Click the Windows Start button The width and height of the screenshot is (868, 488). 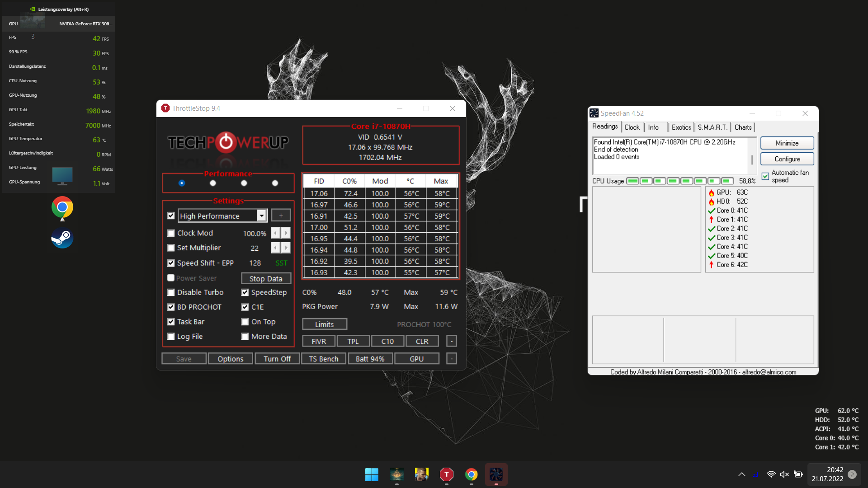[372, 474]
